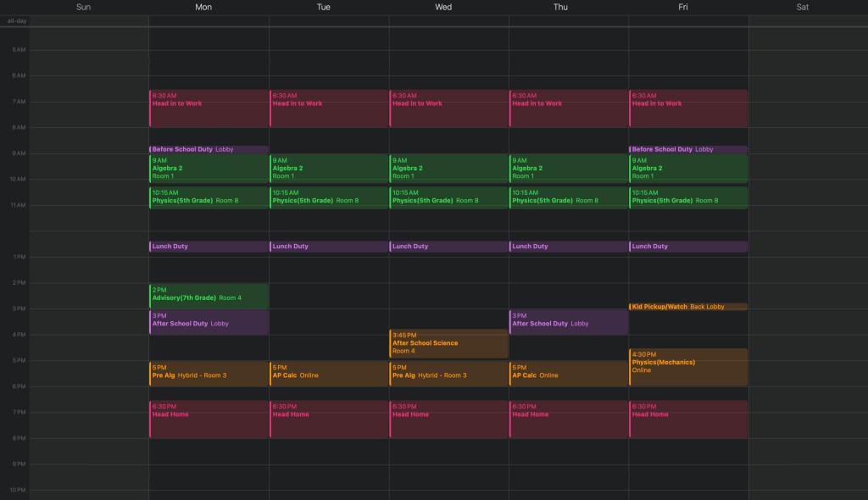This screenshot has width=868, height=500.
Task: Click Monday's Before School Duty event
Action: coord(209,149)
